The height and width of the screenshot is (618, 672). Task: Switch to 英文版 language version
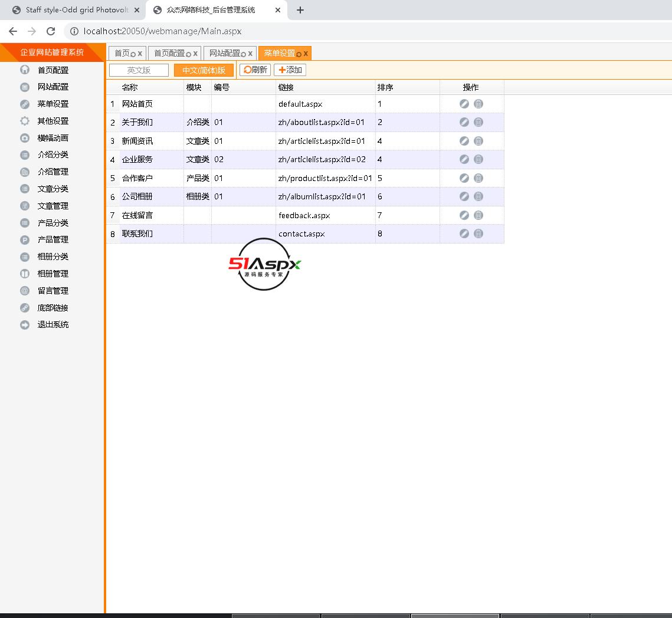click(139, 70)
